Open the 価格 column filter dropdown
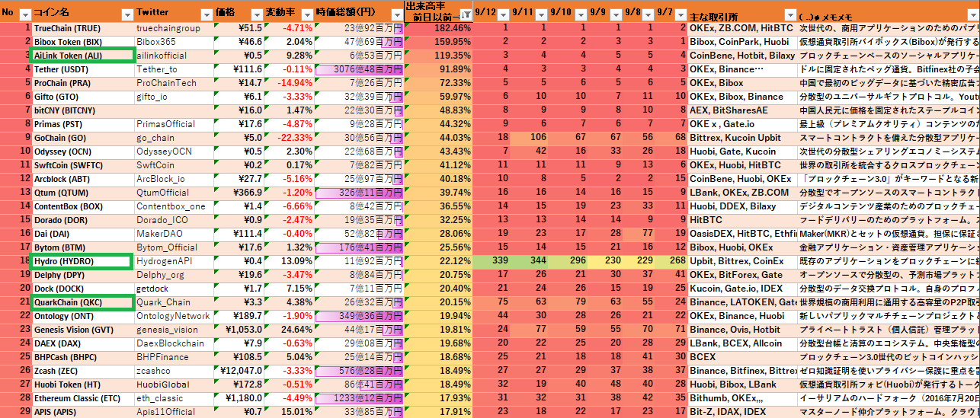 [256, 14]
